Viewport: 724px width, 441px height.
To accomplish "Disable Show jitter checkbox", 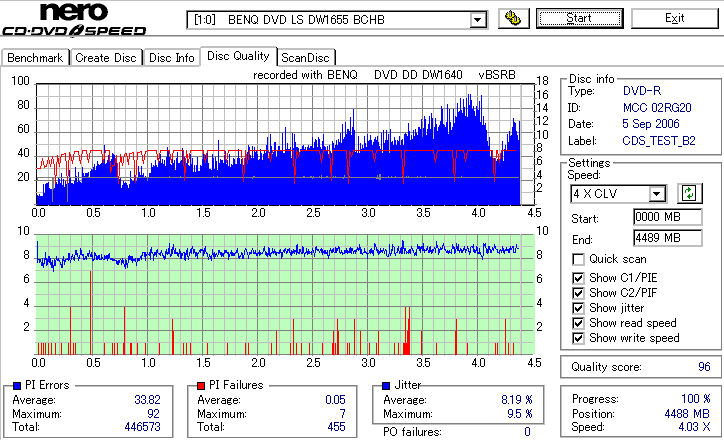I will click(578, 308).
